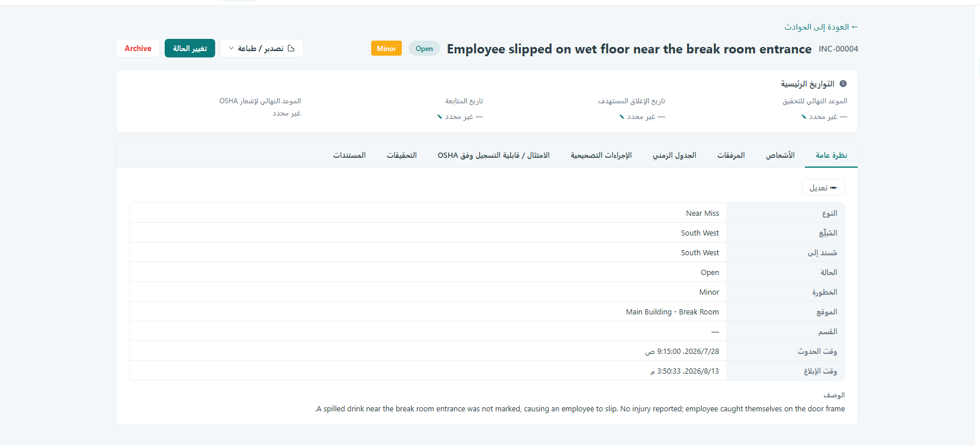980x445 pixels.
Task: Open the attachments tab (المرفقات)
Action: click(x=731, y=155)
